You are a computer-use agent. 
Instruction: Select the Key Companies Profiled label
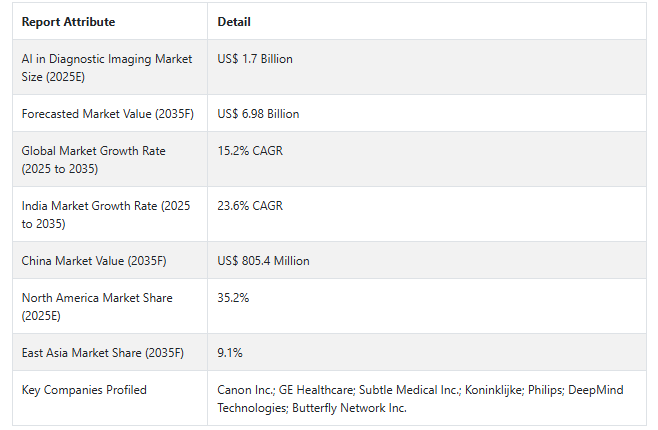[x=84, y=390]
